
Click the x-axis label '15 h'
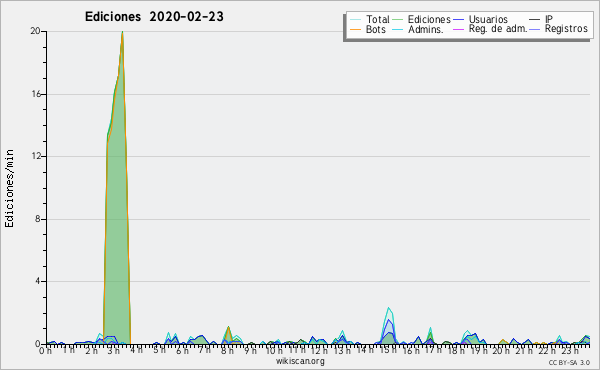pos(388,350)
